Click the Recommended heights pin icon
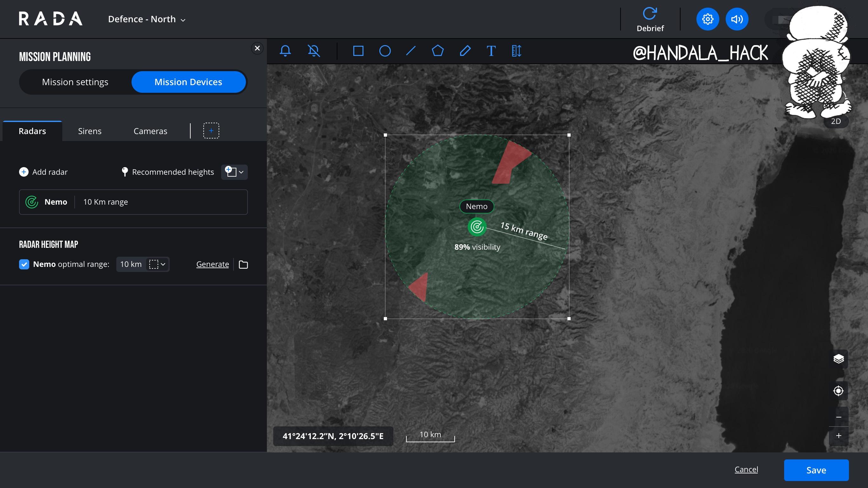The image size is (868, 488). [x=125, y=172]
